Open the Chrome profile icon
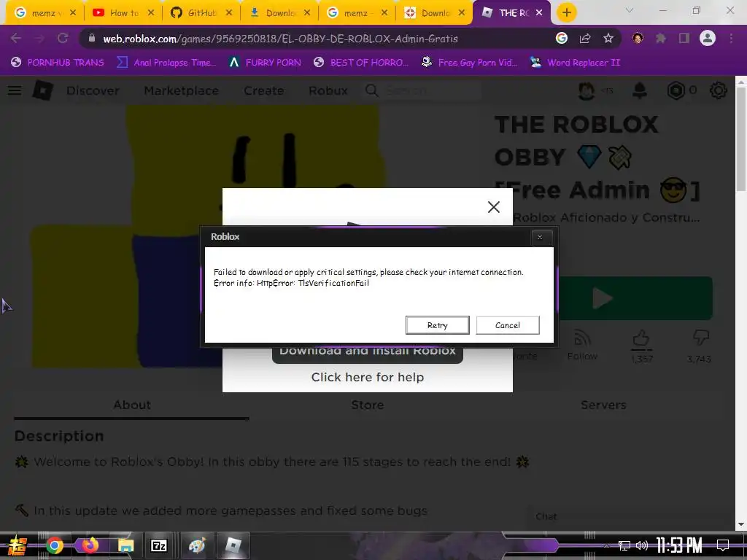The height and width of the screenshot is (560, 747). pyautogui.click(x=708, y=38)
